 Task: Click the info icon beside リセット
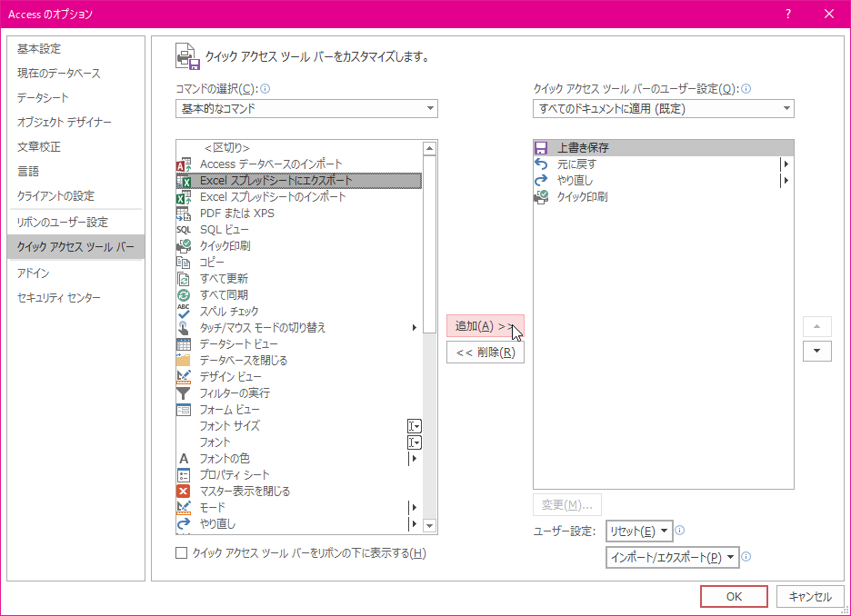coord(679,531)
